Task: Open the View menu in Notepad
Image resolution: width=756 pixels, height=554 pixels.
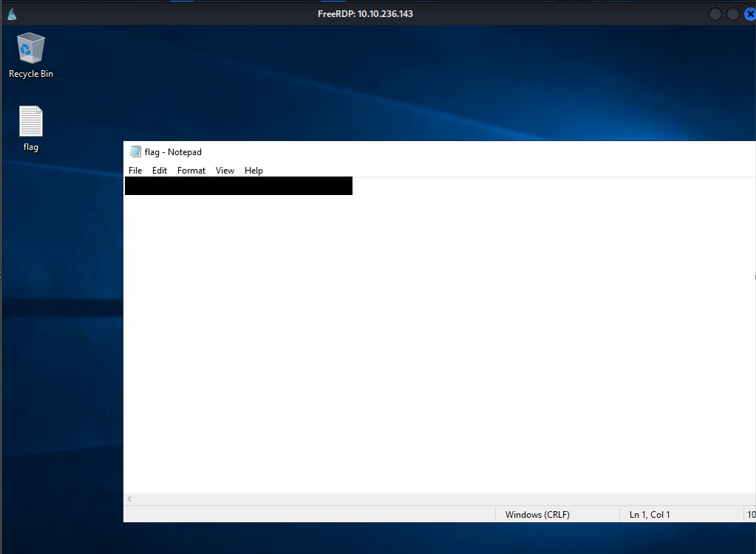Action: (225, 171)
